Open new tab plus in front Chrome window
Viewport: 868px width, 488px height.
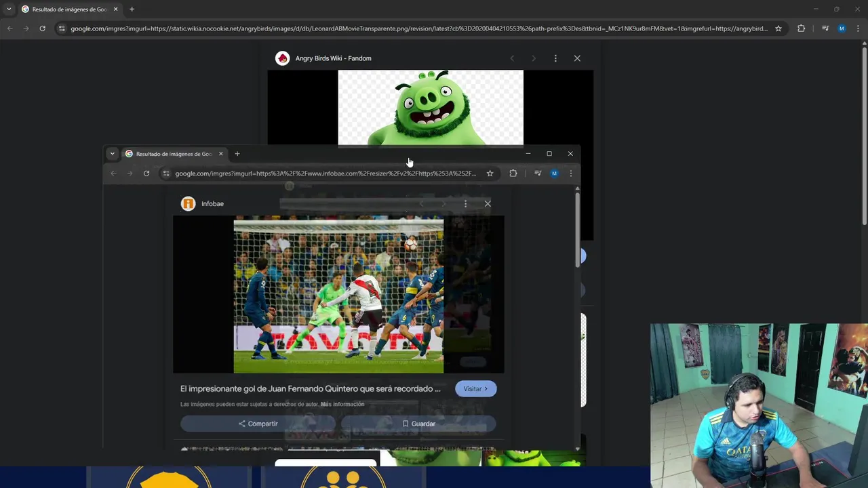coord(237,154)
